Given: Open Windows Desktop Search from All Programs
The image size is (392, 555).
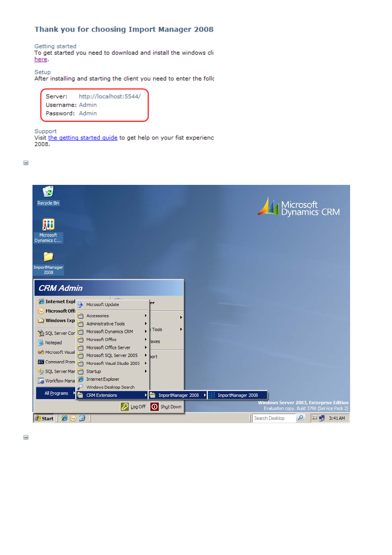Looking at the screenshot, I should 112,387.
